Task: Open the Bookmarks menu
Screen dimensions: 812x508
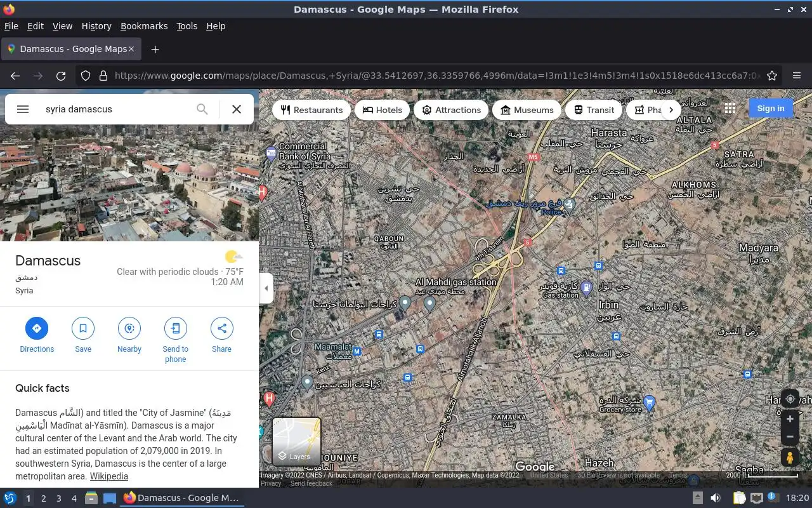Action: coord(144,26)
